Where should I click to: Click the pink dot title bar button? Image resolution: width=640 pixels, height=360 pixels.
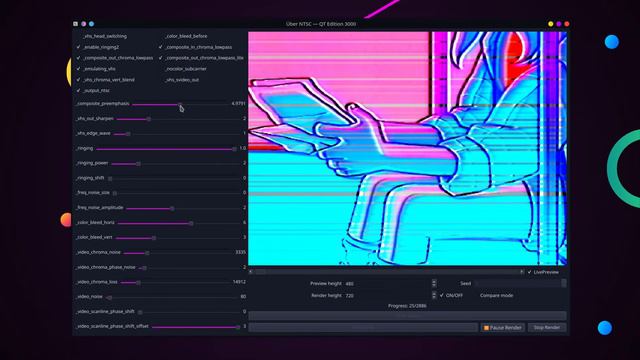tap(84, 24)
